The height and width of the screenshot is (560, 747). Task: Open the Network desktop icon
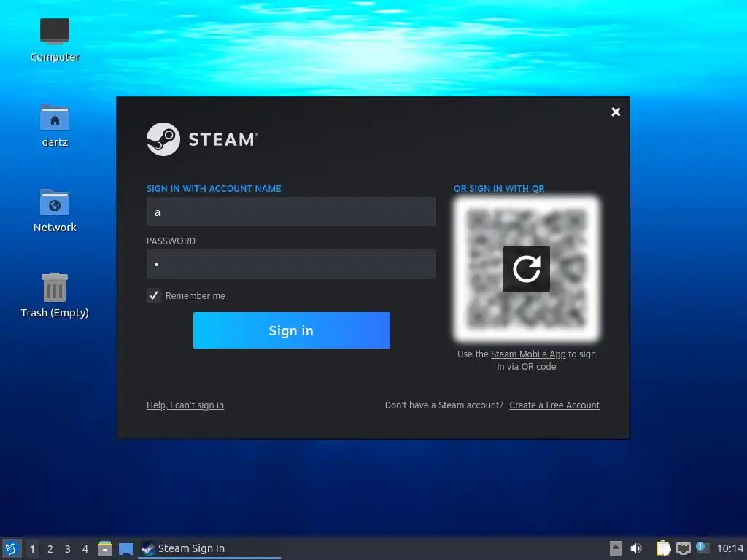[55, 211]
